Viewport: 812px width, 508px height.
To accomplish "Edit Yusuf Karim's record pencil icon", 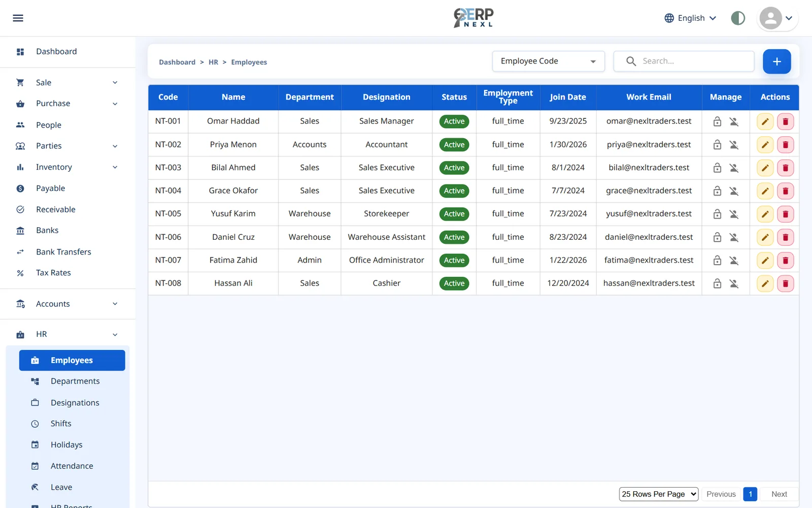I will pos(765,214).
